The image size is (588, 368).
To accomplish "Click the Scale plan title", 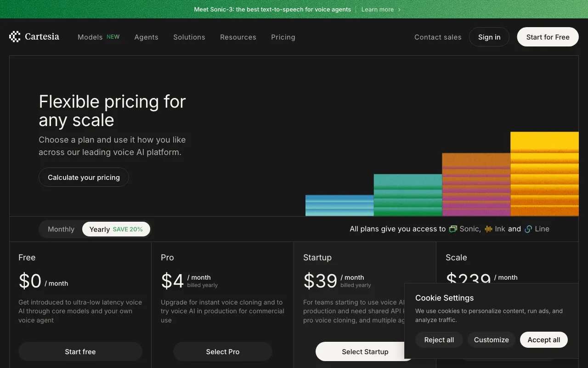I will (456, 258).
